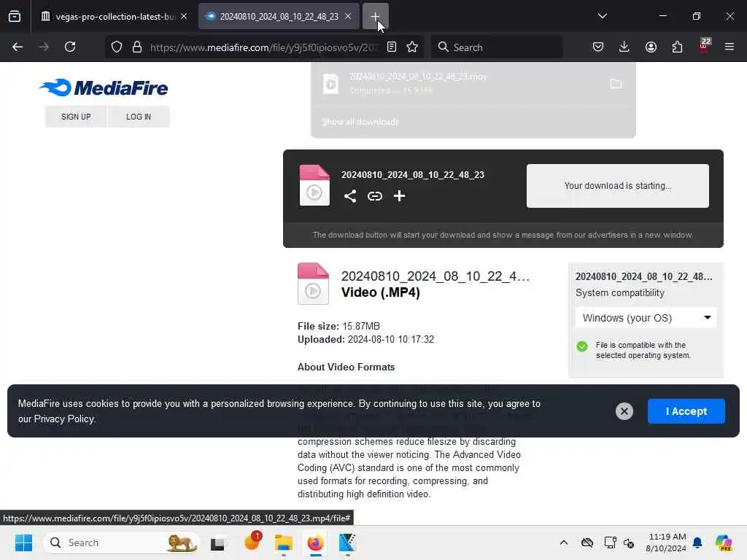The width and height of the screenshot is (747, 560).
Task: Click the muted volume tray icon
Action: click(629, 542)
